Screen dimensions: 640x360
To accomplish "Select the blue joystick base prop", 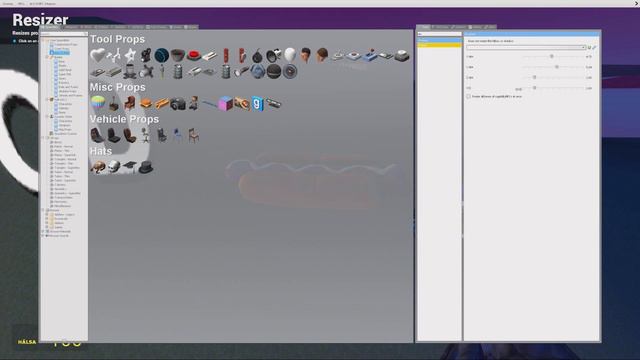I will click(370, 55).
